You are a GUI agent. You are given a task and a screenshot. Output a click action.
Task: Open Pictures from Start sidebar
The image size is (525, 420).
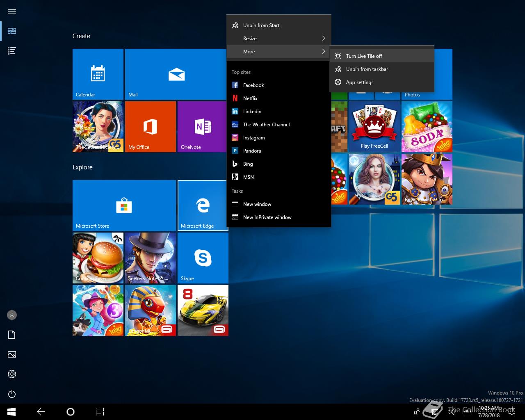tap(12, 354)
